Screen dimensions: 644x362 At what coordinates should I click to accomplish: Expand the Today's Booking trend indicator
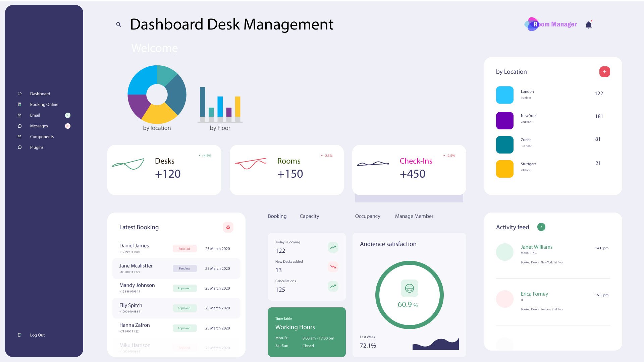click(x=333, y=247)
